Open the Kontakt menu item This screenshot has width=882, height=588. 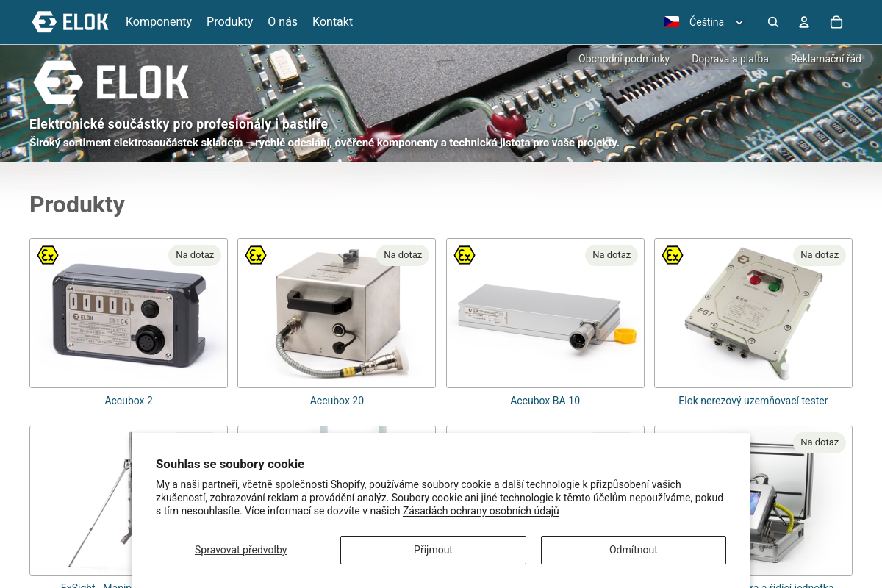point(332,22)
